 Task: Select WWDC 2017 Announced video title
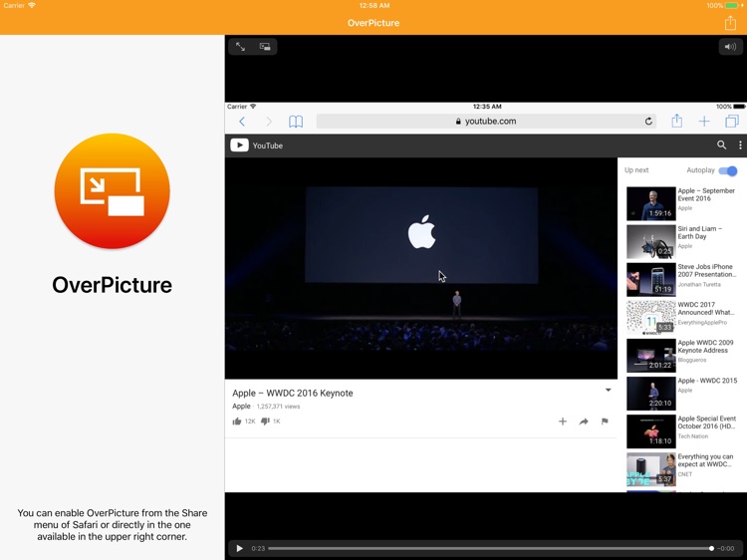click(x=706, y=308)
